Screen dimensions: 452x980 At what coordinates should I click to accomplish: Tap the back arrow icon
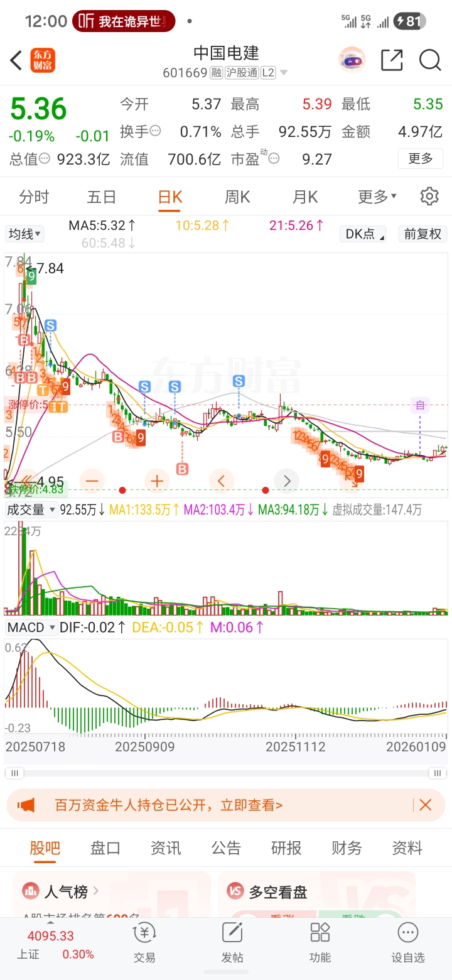click(x=16, y=60)
